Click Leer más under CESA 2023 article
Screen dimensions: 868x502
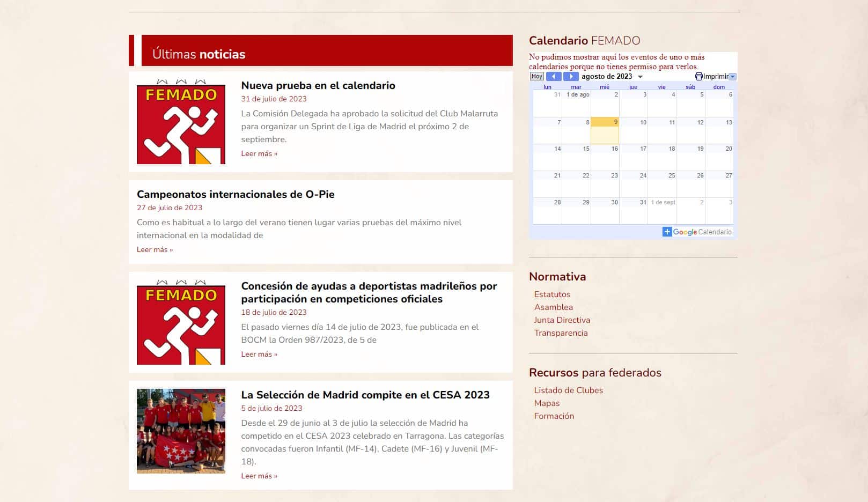(x=259, y=476)
